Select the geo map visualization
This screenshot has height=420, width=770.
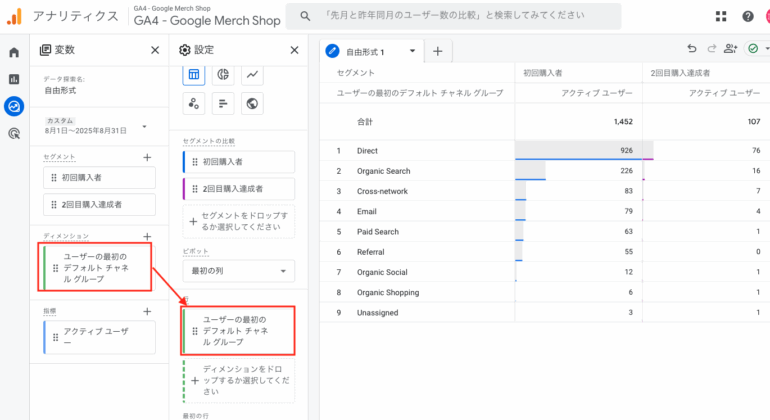coord(253,103)
